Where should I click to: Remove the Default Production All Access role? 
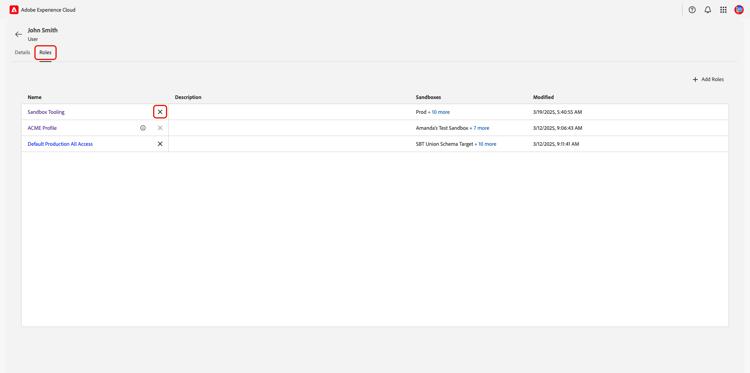160,144
